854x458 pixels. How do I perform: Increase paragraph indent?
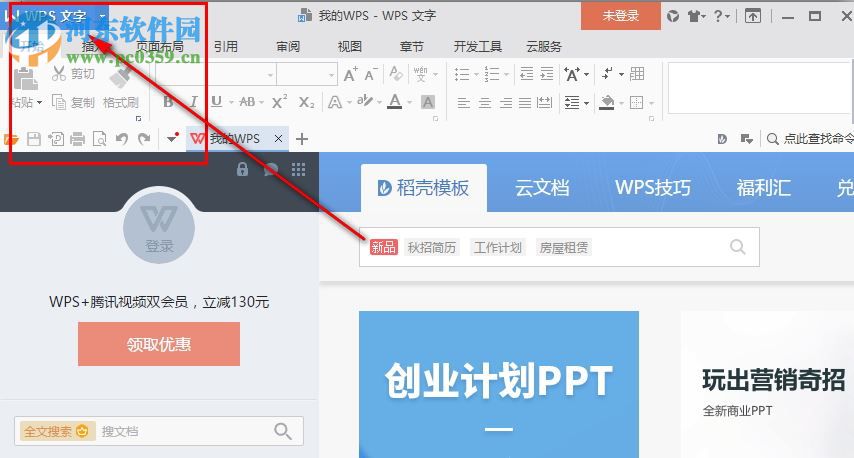point(547,74)
